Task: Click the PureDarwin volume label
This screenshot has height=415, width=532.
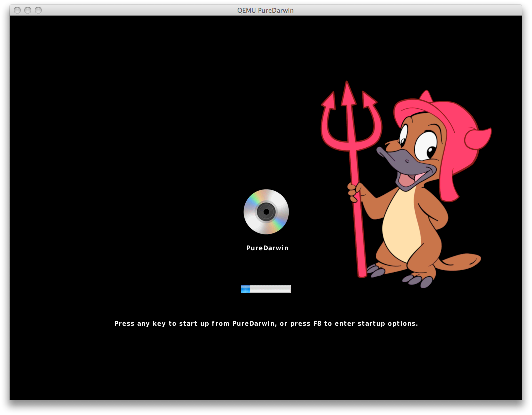Action: pos(267,248)
